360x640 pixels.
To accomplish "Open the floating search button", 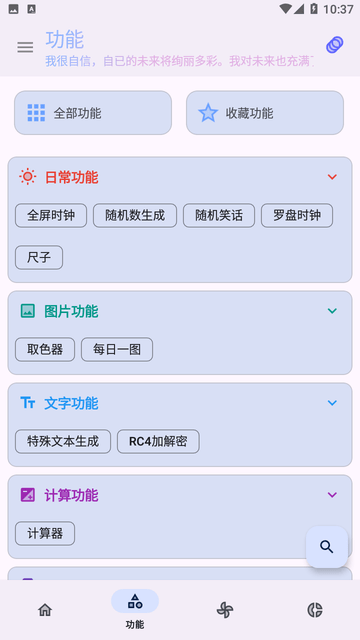I will click(327, 547).
